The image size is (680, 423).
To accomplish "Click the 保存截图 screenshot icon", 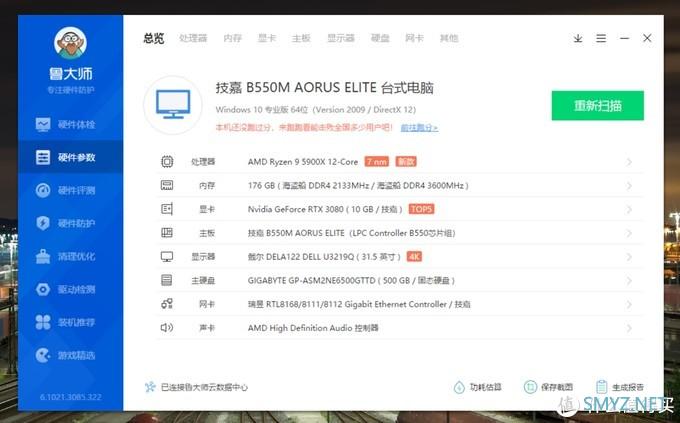I will (x=530, y=387).
